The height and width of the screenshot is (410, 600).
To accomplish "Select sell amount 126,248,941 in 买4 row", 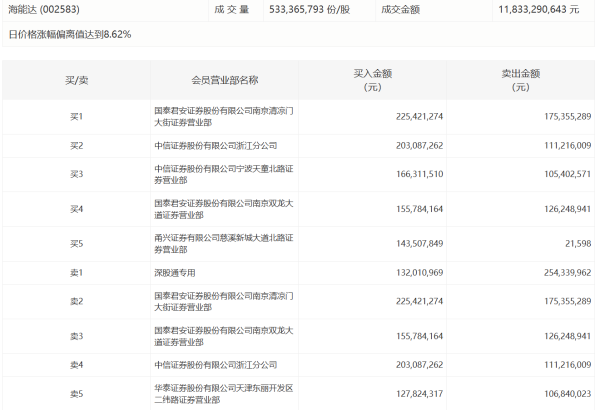I will coord(568,209).
